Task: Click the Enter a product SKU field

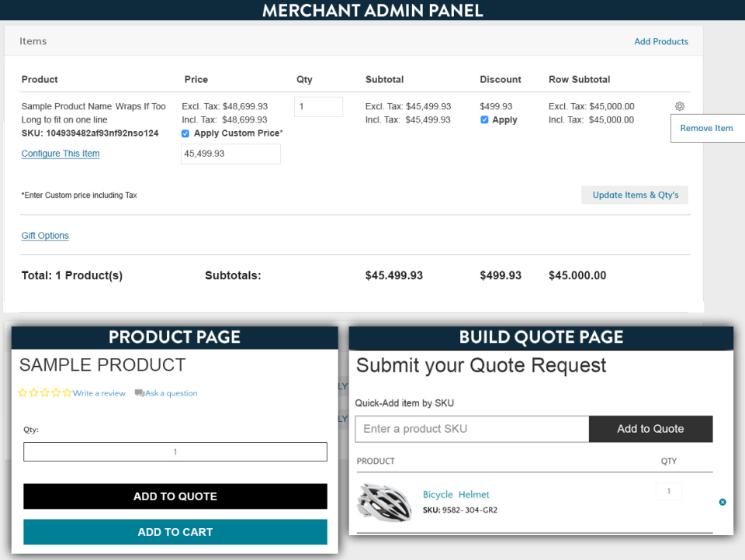Action: tap(472, 429)
